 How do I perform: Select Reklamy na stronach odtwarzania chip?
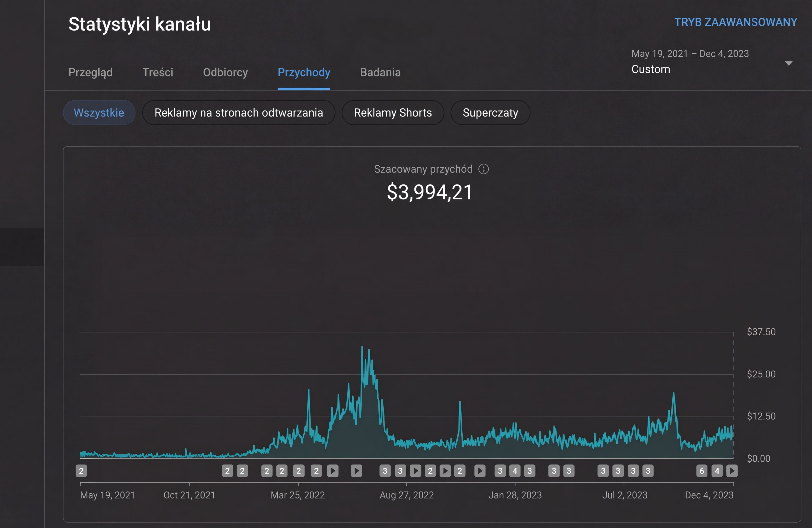[x=238, y=113]
